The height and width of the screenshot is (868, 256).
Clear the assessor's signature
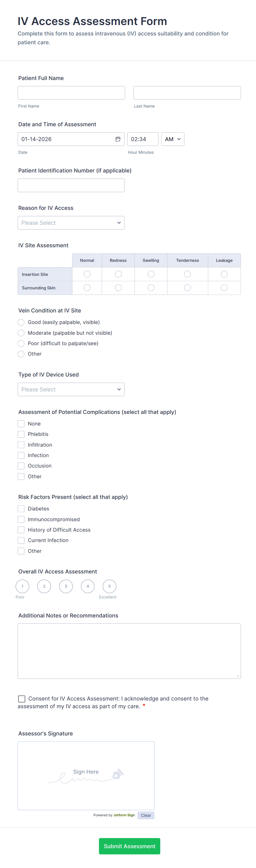[146, 815]
